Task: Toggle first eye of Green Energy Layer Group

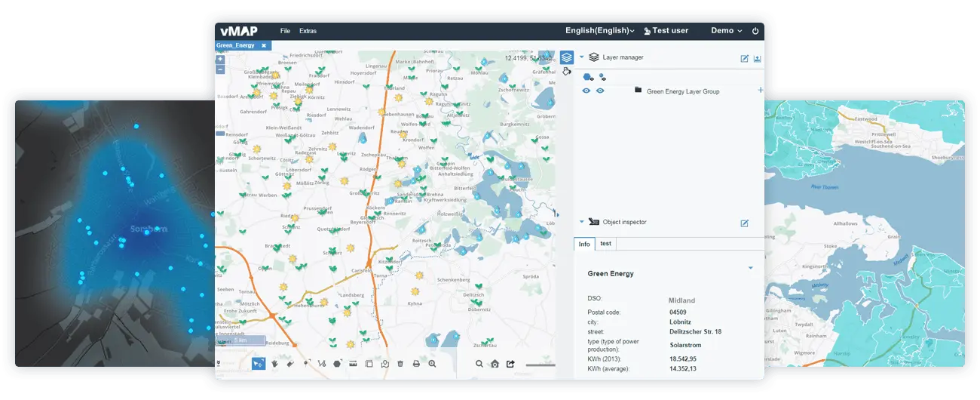Action: pos(586,91)
